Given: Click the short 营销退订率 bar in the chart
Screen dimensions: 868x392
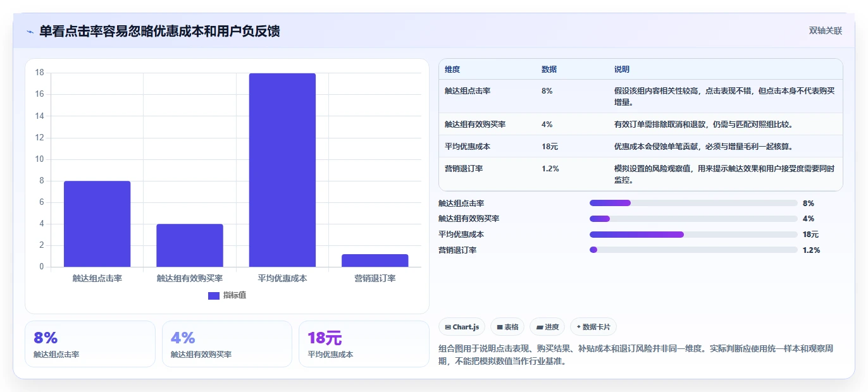Looking at the screenshot, I should click(x=375, y=260).
